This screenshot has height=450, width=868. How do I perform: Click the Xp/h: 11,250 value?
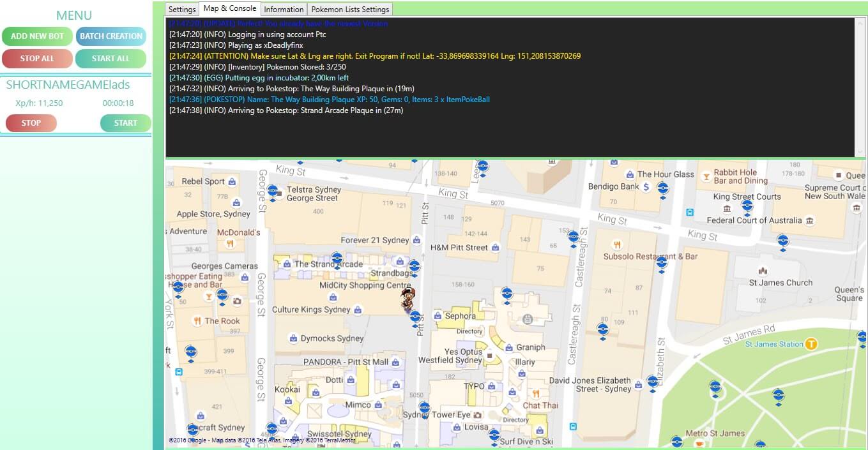coord(39,103)
